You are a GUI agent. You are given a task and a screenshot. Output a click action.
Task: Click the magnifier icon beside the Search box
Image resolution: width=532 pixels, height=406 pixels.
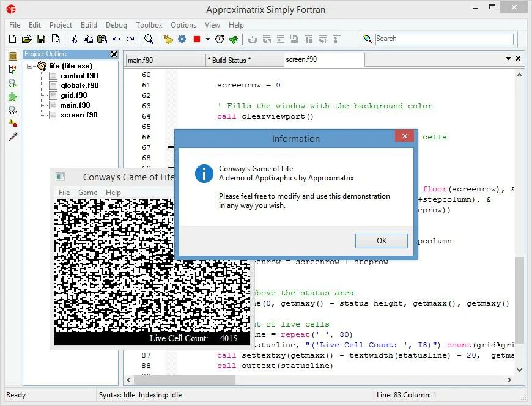click(368, 39)
